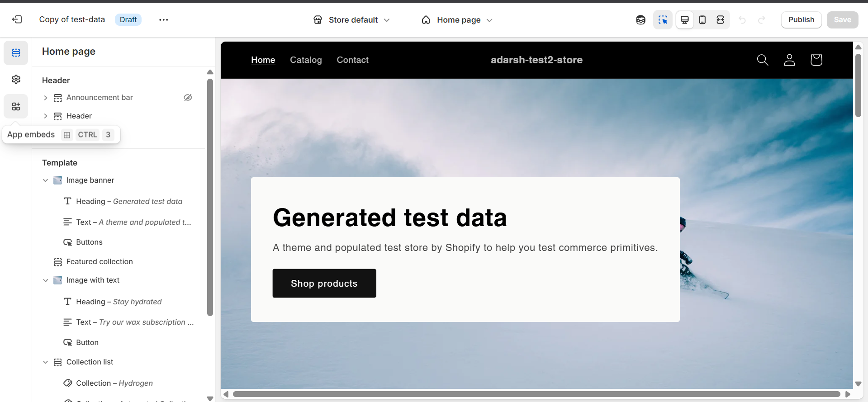Click the cart bag icon in preview
Image resolution: width=868 pixels, height=402 pixels.
click(x=816, y=60)
